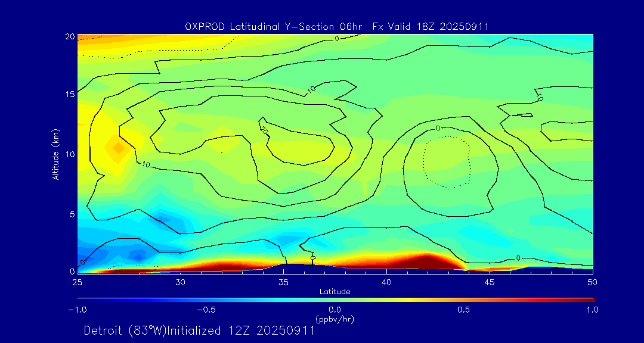
Task: Click the (ppbv/hr) units label
Action: coord(335,319)
